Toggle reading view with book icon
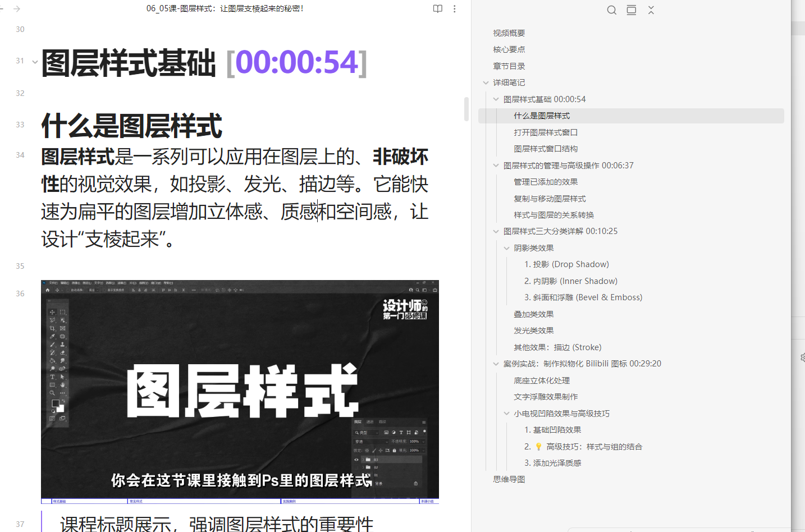Screen dimensions: 805x532 click(438, 9)
